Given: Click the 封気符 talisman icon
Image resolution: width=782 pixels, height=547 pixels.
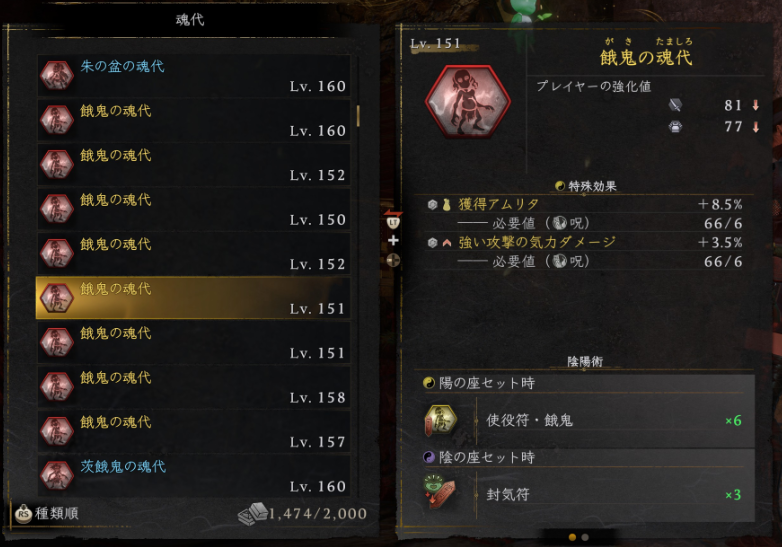Looking at the screenshot, I should point(439,492).
